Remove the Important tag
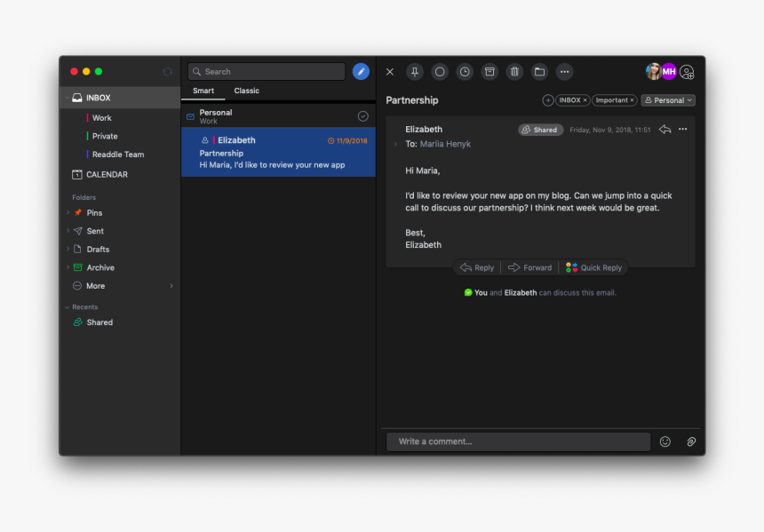This screenshot has height=532, width=764. (x=632, y=100)
